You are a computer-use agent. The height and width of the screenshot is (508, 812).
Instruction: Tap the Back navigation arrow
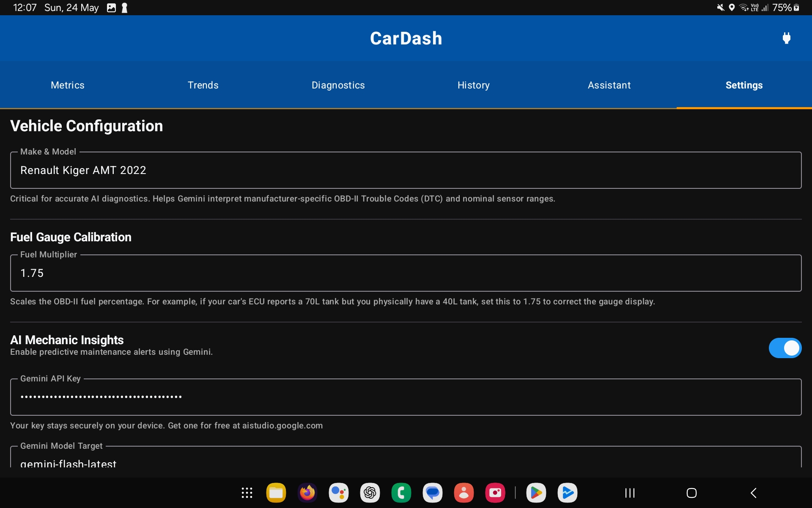tap(753, 493)
